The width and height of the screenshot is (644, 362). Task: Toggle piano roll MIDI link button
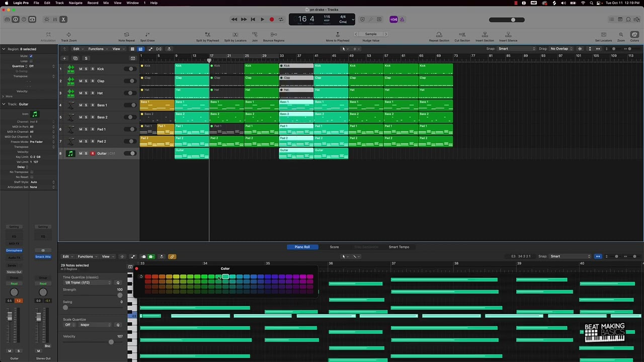pyautogui.click(x=172, y=256)
